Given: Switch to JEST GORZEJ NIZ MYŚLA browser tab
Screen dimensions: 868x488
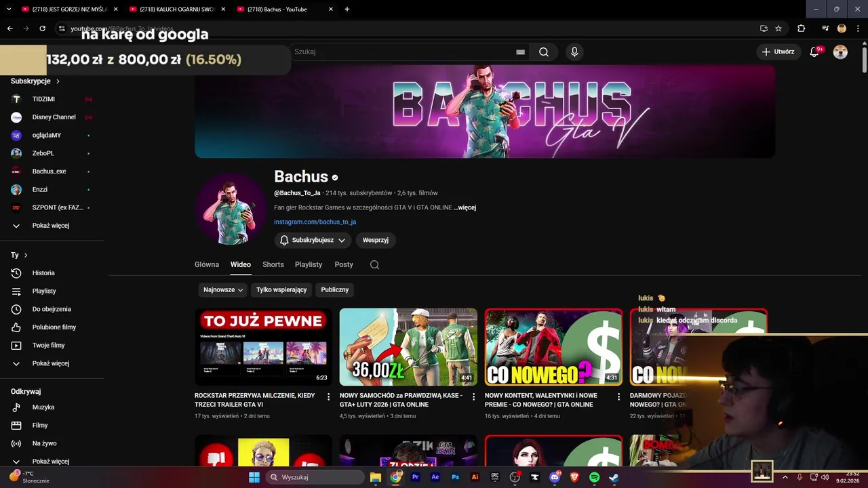Looking at the screenshot, I should 70,9.
